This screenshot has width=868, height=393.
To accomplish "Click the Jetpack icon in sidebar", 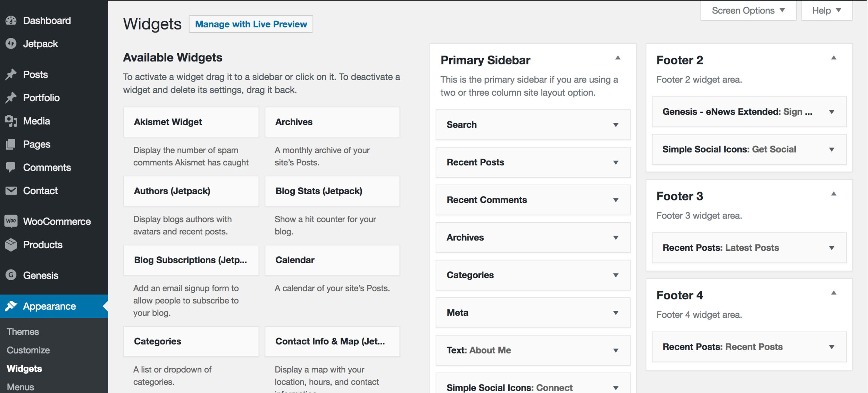I will [x=11, y=44].
